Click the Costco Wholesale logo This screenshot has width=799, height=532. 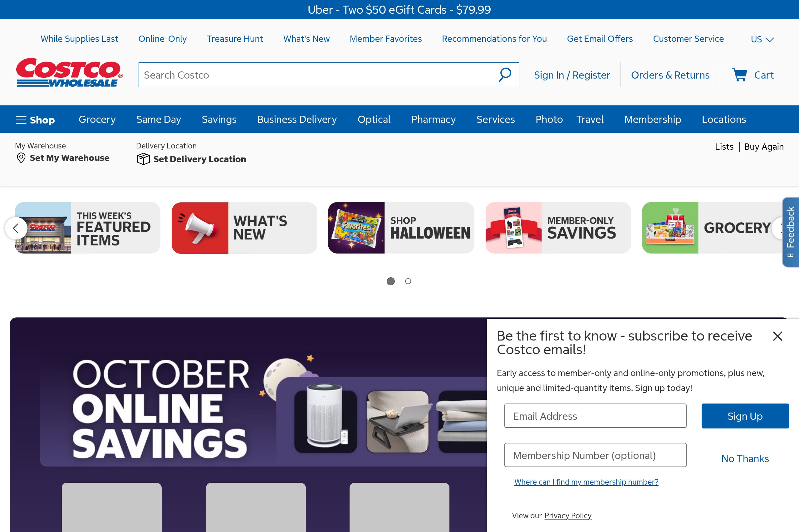pos(69,73)
